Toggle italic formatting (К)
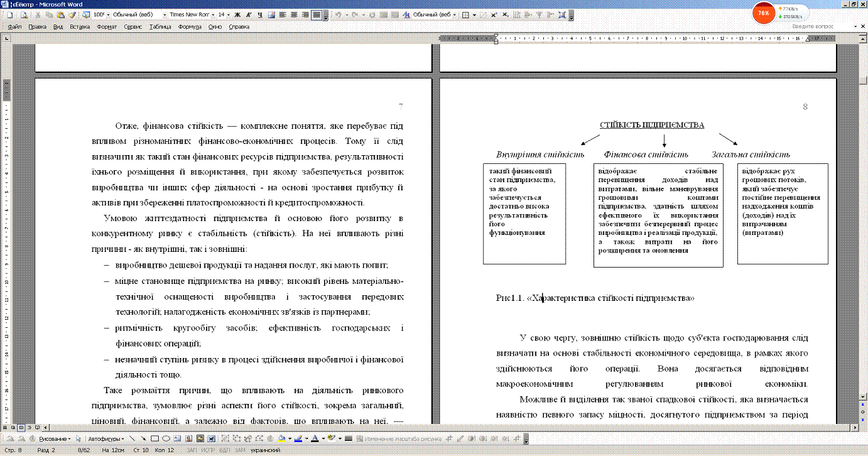The height and width of the screenshot is (456, 868). [x=249, y=14]
